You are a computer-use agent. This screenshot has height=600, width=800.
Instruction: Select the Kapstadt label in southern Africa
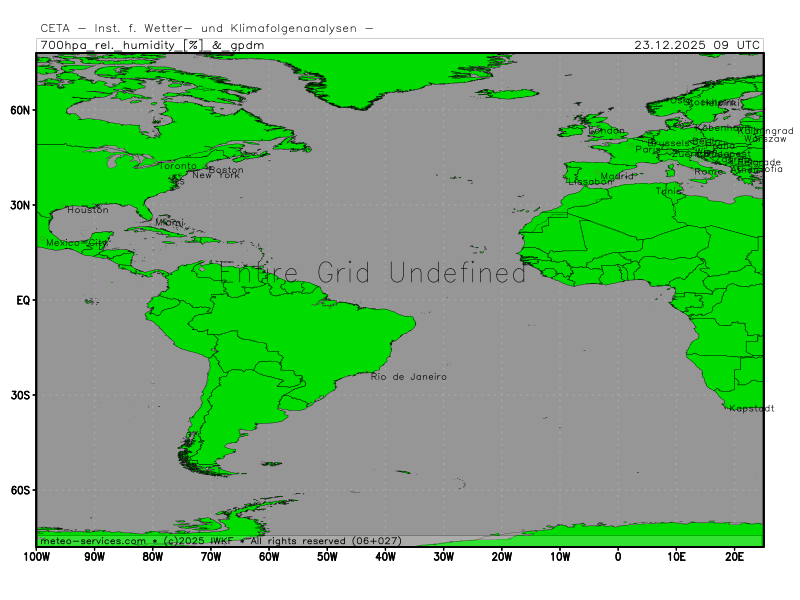(x=751, y=409)
